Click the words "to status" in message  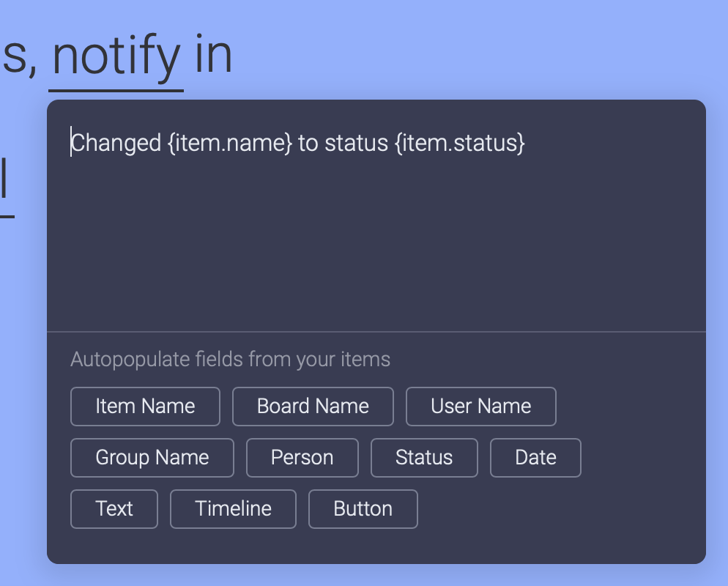(343, 143)
